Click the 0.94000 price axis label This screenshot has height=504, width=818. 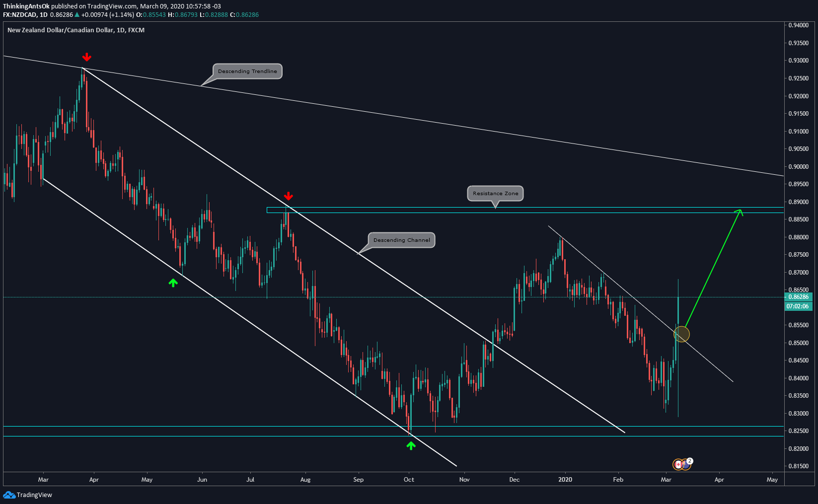click(x=799, y=25)
